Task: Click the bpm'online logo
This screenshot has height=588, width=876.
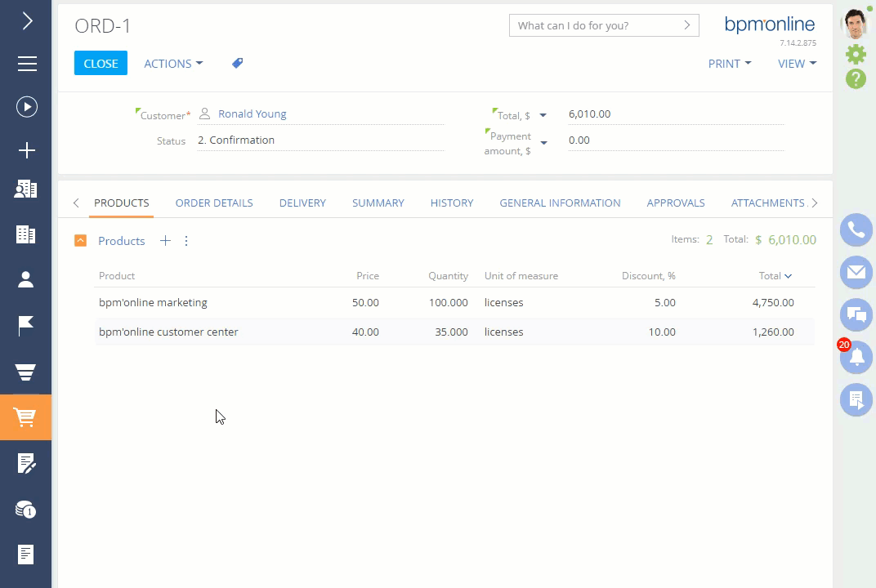Action: (x=769, y=24)
